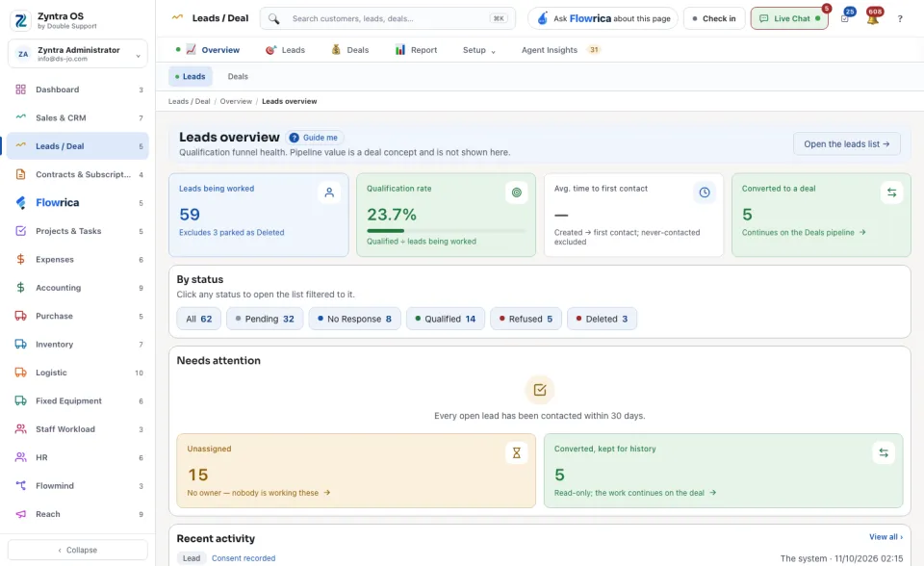Click Ask Flowrica about this page
The image size is (924, 566).
[603, 18]
